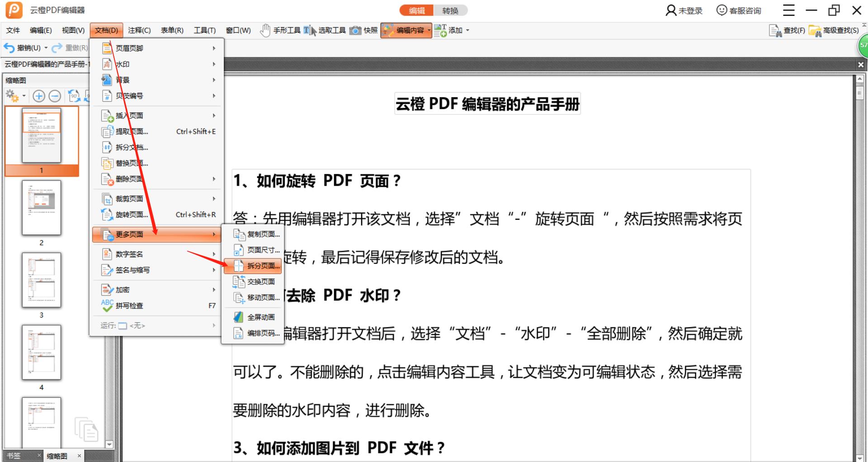The width and height of the screenshot is (868, 462).
Task: Expand the 添加 dropdown arrow
Action: (468, 30)
